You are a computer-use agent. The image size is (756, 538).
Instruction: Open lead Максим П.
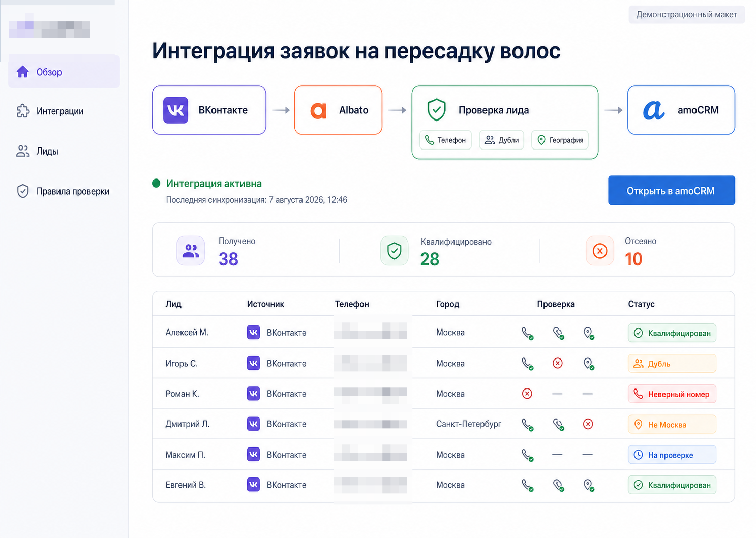tap(185, 455)
